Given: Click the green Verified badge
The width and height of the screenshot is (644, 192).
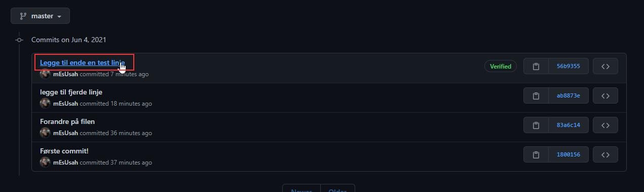Looking at the screenshot, I should 501,66.
